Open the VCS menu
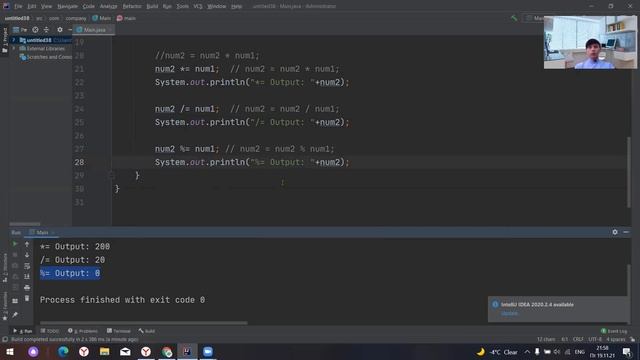The height and width of the screenshot is (360, 640). pyautogui.click(x=198, y=6)
